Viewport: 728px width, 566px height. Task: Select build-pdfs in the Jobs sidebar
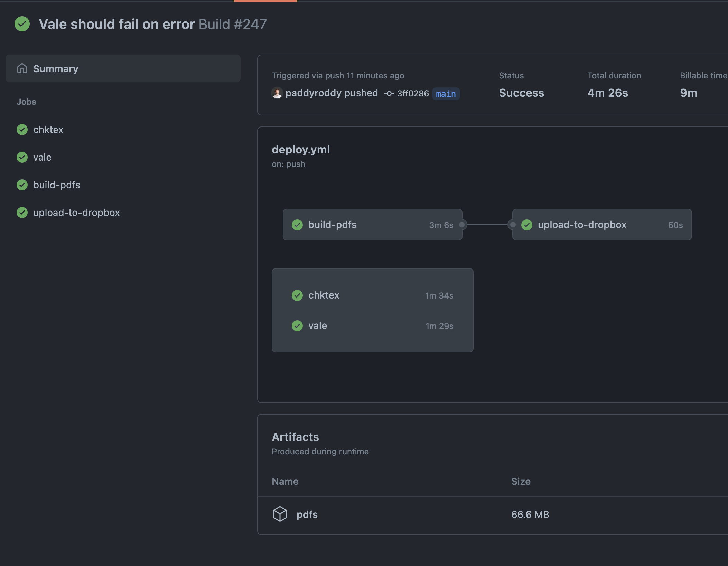pos(56,185)
